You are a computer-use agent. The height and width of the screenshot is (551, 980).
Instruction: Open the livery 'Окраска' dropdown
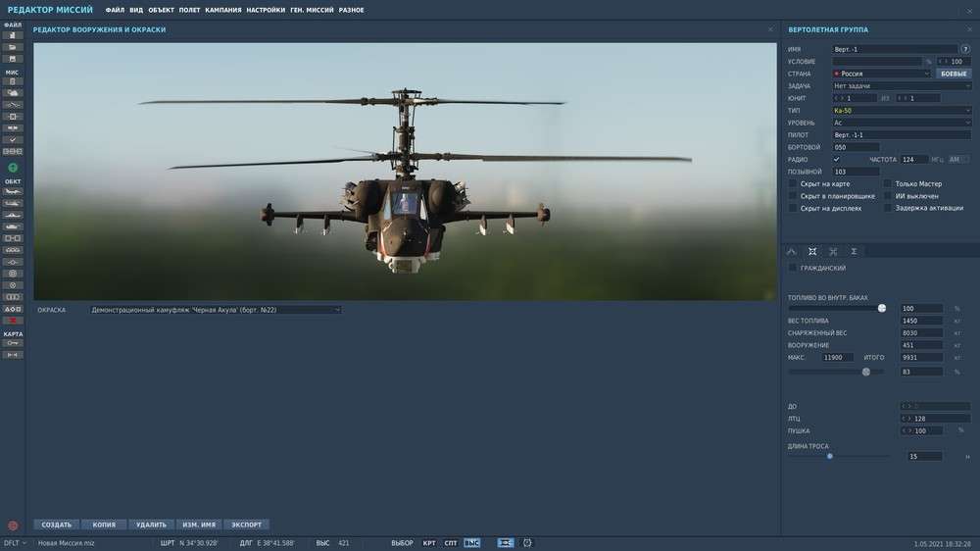pos(216,310)
